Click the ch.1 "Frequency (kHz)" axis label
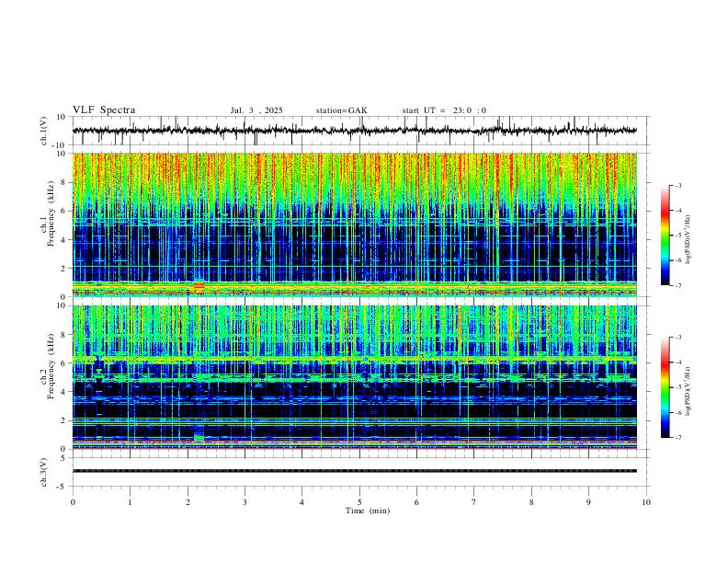Screen dimensions: 728x563 pyautogui.click(x=51, y=214)
